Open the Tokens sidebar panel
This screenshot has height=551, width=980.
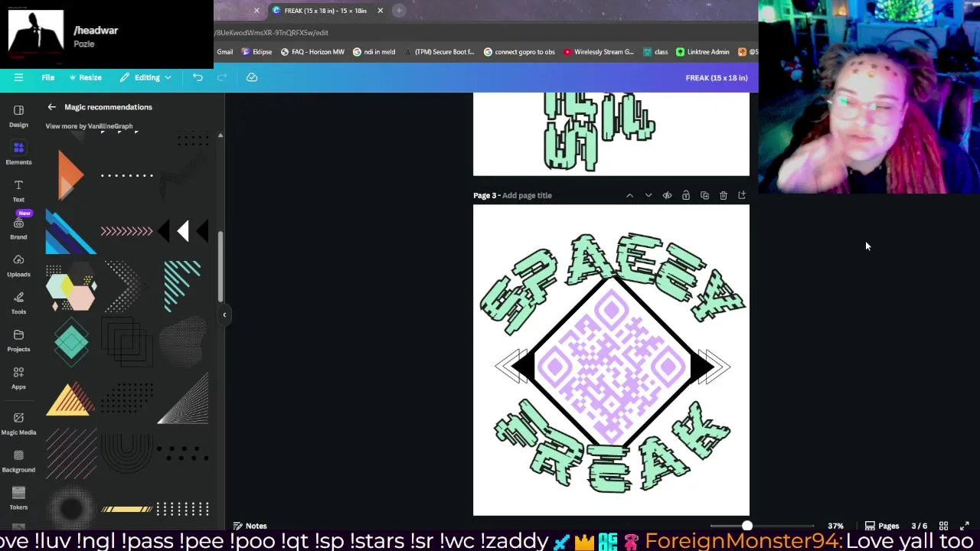[x=18, y=498]
